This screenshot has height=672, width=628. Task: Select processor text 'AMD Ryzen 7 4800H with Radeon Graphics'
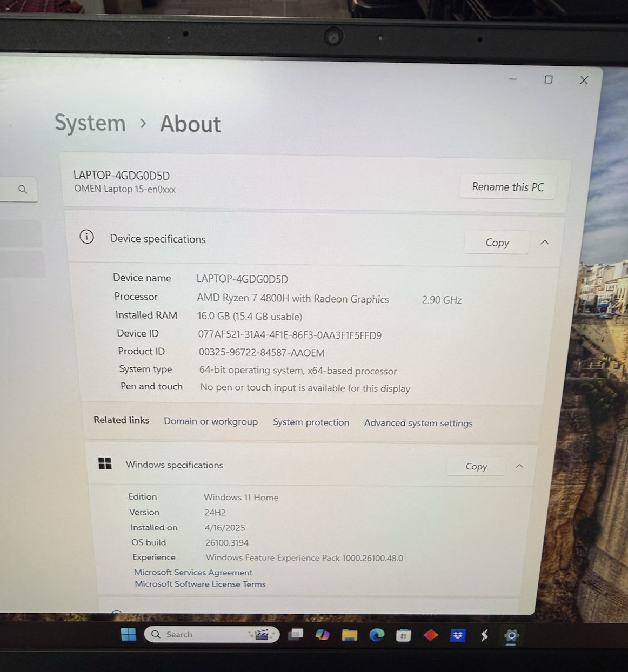293,298
